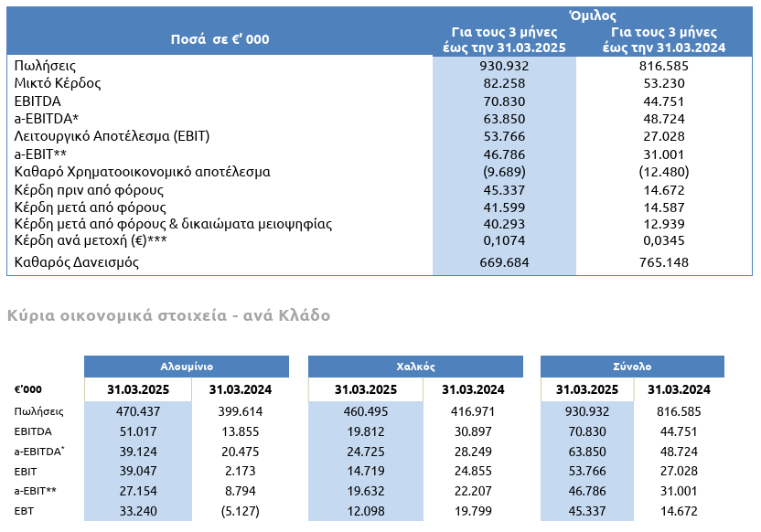
Task: Click the 'Μικτό Κέρδος' row label
Action: coord(58,83)
